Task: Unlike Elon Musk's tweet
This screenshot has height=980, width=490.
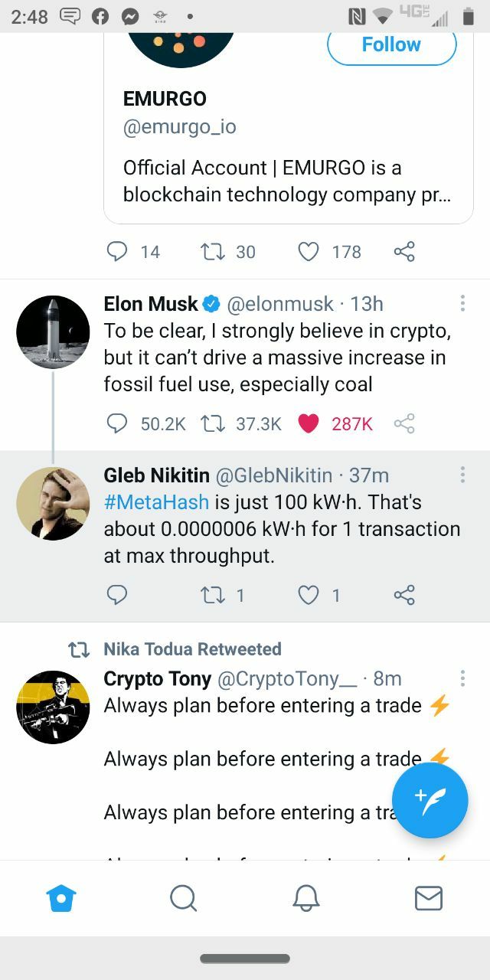Action: coord(308,423)
